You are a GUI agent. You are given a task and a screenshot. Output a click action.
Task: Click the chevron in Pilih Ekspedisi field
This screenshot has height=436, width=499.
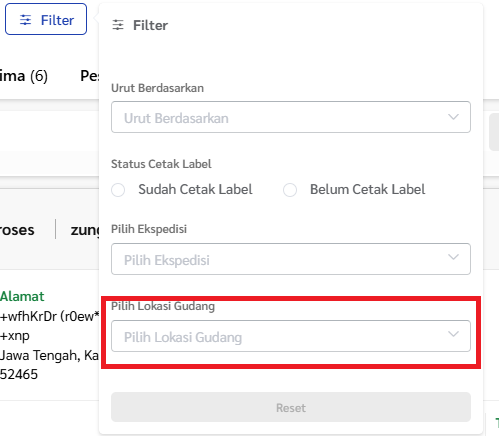(x=453, y=257)
